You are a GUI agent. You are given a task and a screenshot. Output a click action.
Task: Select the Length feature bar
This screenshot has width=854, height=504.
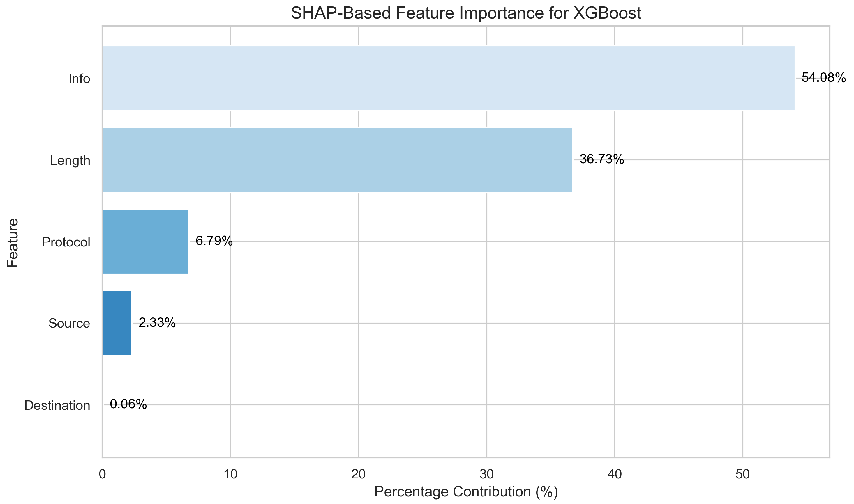click(x=338, y=160)
